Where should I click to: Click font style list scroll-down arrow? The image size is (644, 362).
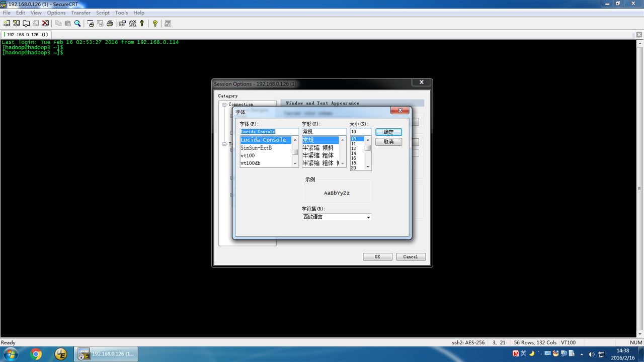coord(343,163)
